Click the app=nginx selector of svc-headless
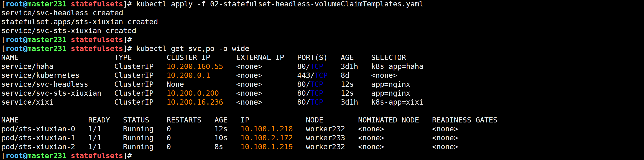 click(x=391, y=84)
